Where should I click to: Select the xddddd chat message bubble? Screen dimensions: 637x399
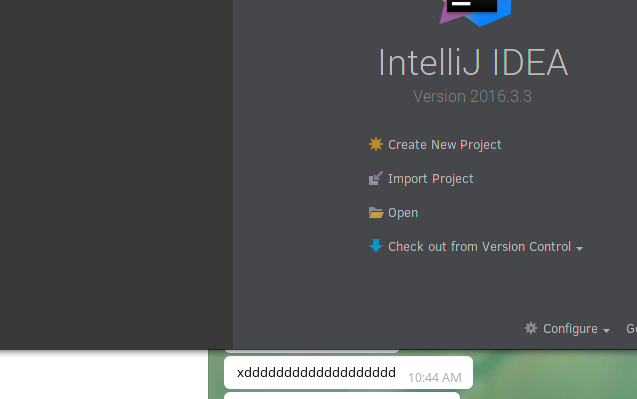(348, 372)
